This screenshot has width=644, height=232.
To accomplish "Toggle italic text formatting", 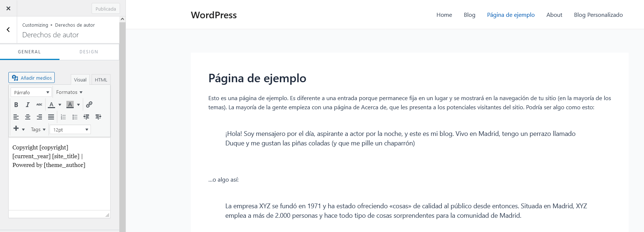I will tap(27, 105).
